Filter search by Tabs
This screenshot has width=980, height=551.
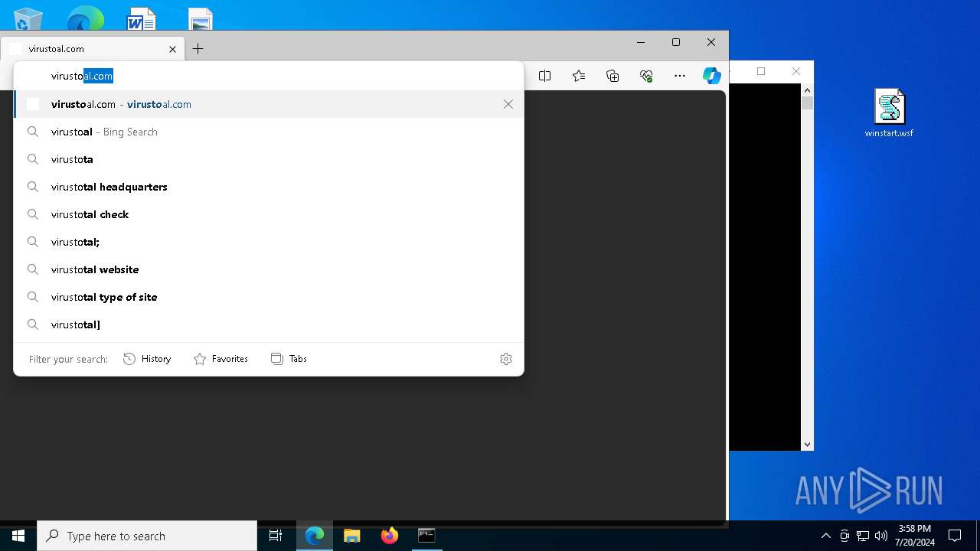(289, 359)
